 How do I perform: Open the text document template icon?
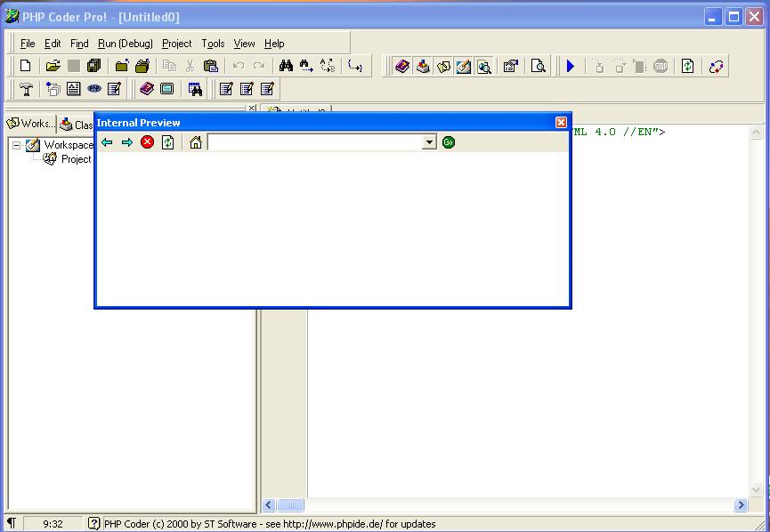pos(74,89)
